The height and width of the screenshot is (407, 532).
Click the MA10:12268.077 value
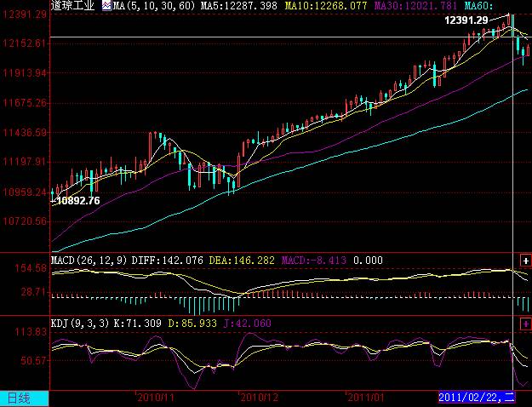point(326,6)
